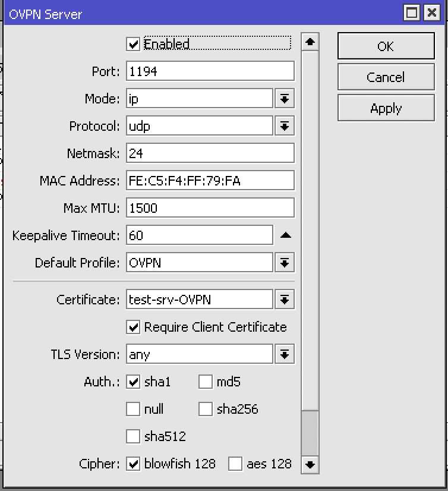Focus the MAC Address field
This screenshot has height=491, width=448.
(210, 180)
